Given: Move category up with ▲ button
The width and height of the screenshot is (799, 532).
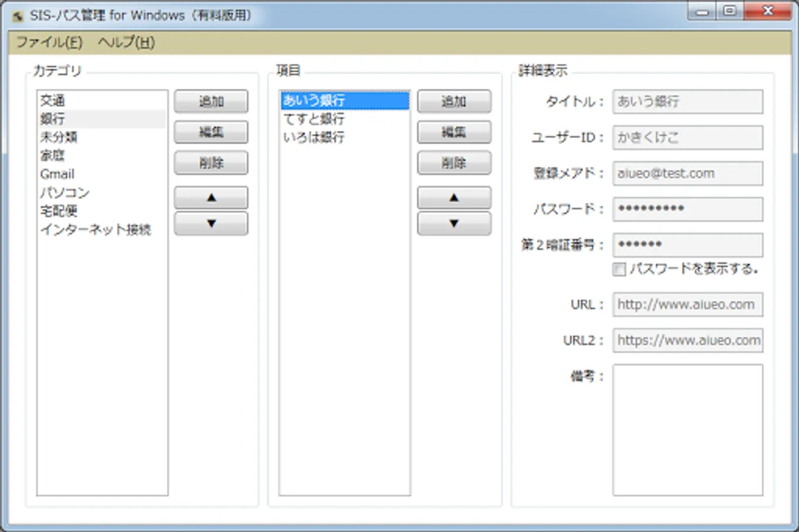Looking at the screenshot, I should (211, 197).
